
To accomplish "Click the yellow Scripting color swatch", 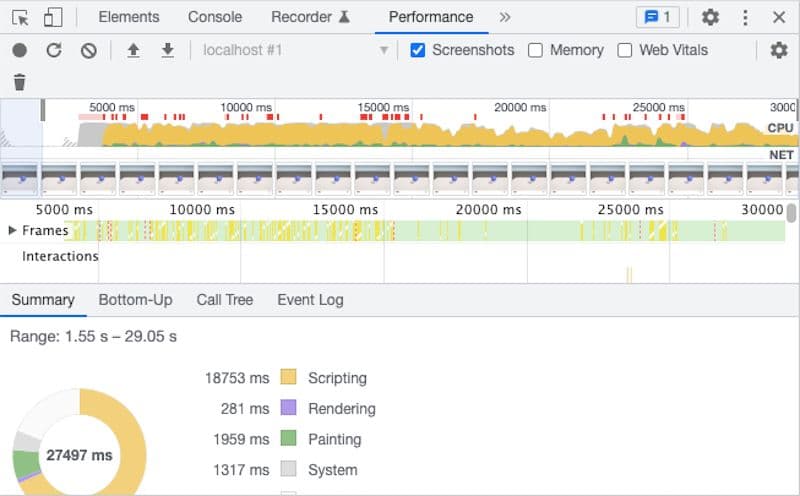I will [288, 378].
